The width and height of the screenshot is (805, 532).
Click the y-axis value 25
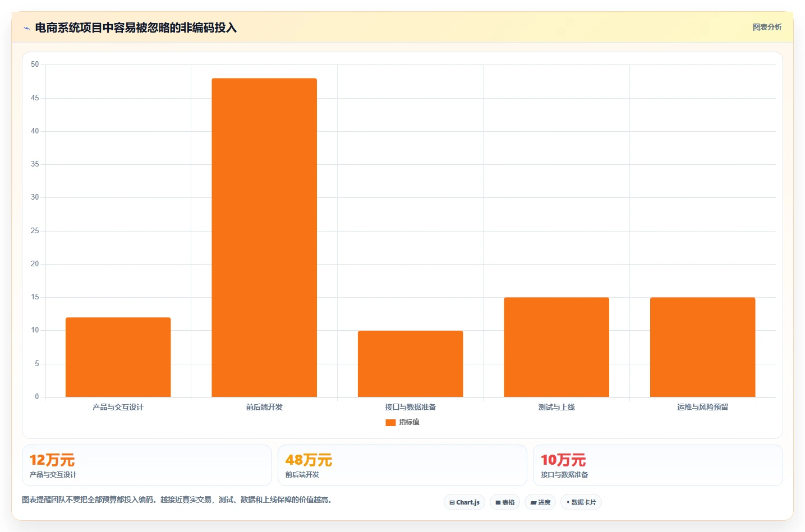click(x=35, y=230)
